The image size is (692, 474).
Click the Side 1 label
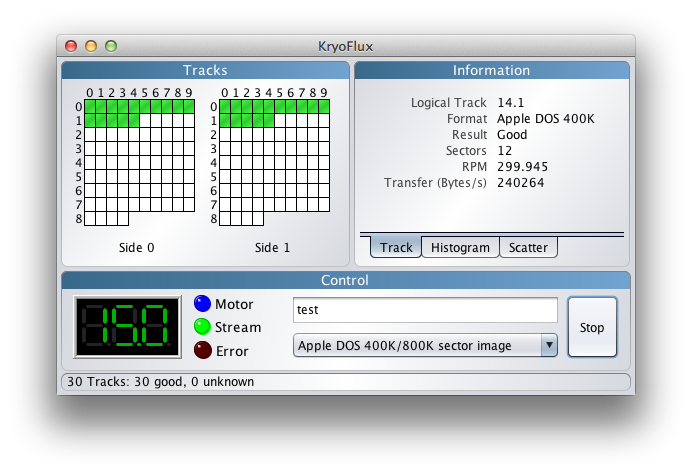click(x=272, y=248)
